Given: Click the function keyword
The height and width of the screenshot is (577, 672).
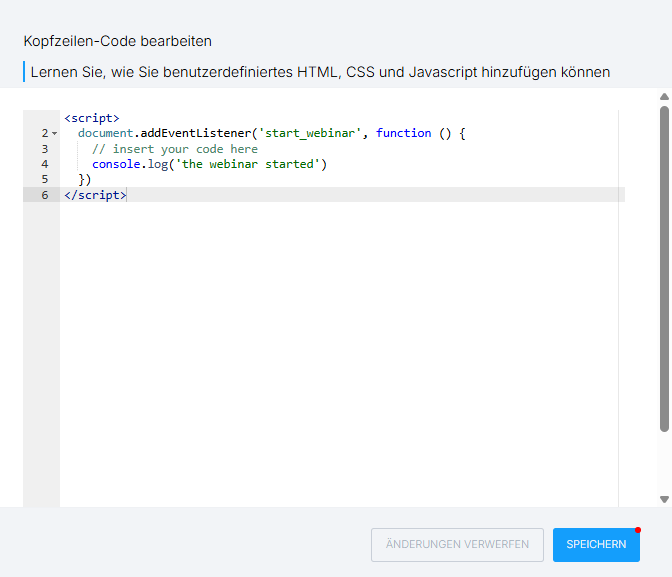Looking at the screenshot, I should click(x=403, y=133).
